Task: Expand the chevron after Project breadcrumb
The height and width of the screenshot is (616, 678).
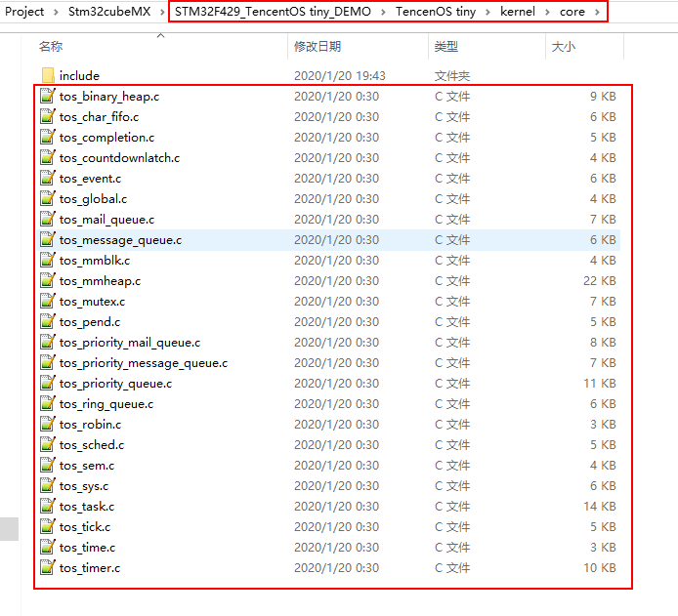Action: (x=56, y=12)
